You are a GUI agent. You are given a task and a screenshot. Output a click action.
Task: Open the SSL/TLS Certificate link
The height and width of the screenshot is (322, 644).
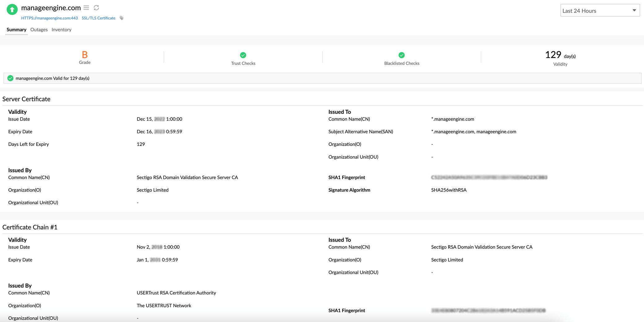click(x=99, y=18)
